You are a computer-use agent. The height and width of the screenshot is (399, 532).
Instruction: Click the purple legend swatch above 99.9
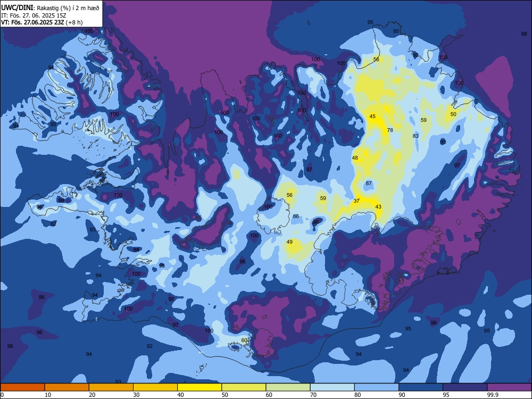point(509,387)
